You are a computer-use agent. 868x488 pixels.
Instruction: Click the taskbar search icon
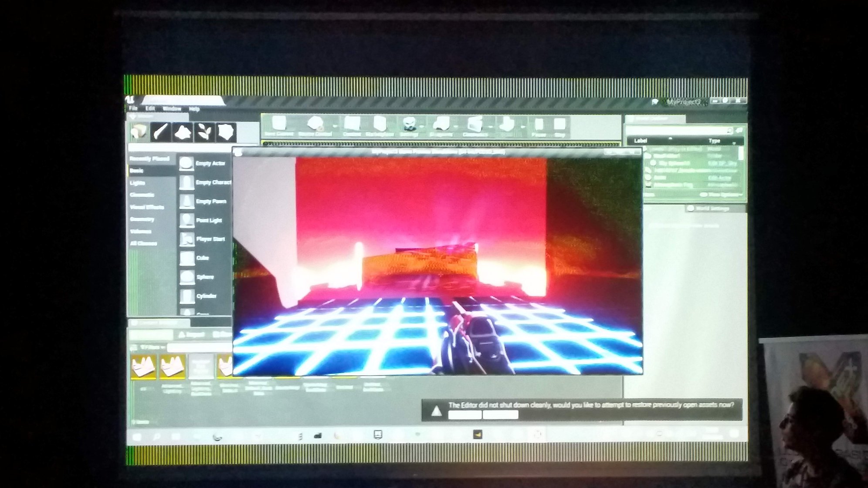(156, 436)
